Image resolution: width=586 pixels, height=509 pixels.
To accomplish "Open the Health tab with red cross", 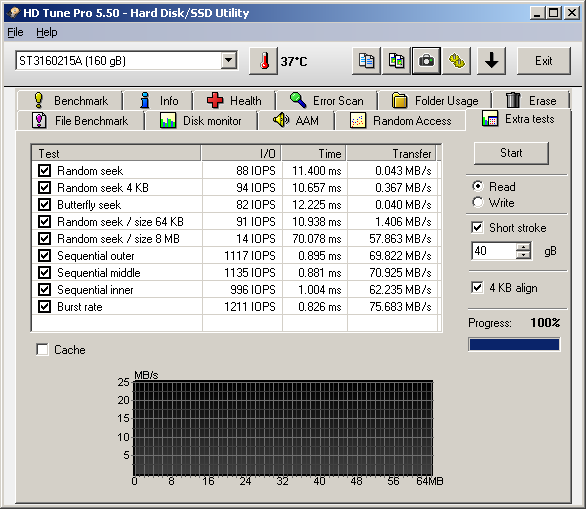I will point(234,101).
